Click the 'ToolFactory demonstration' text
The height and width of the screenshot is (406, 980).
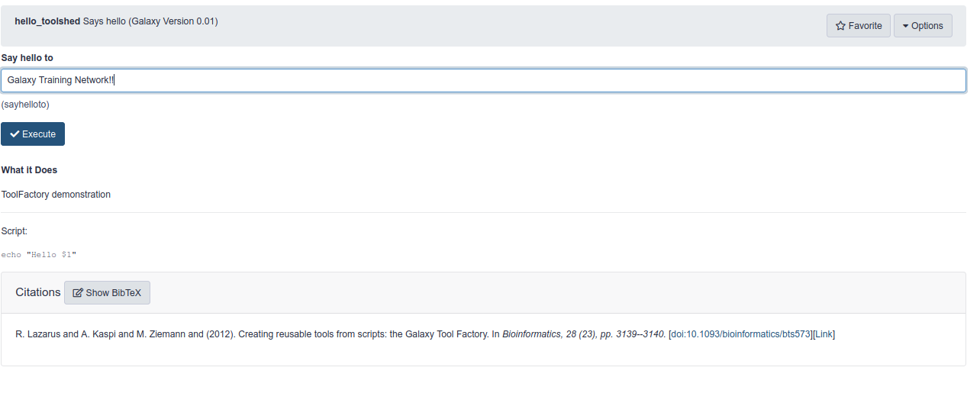(x=56, y=195)
